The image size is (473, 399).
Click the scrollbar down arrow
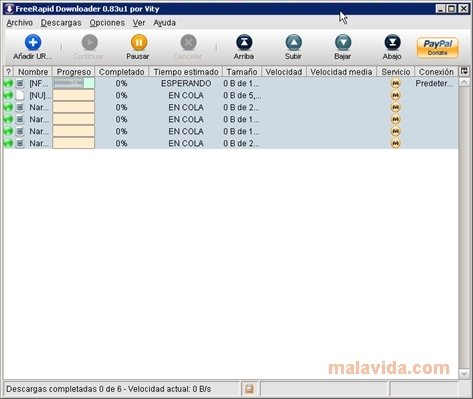464,374
